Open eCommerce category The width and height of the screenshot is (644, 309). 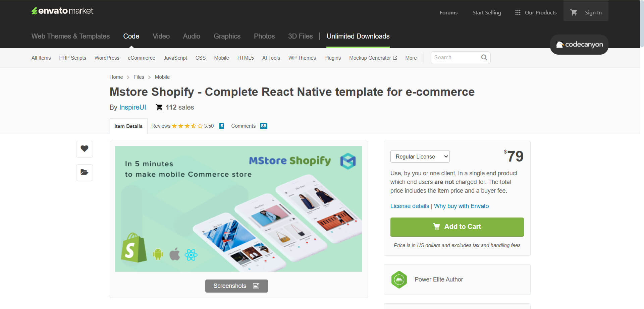141,58
